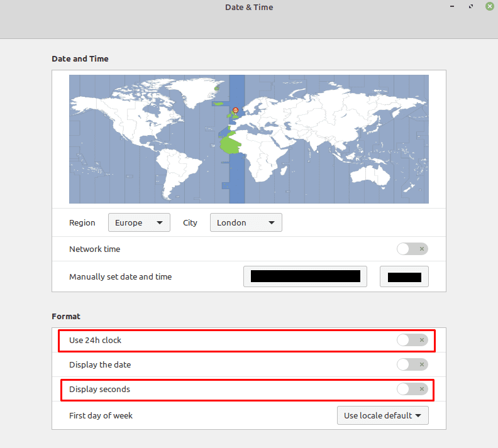Maximize the Date & Time window
498x448 pixels.
point(471,6)
